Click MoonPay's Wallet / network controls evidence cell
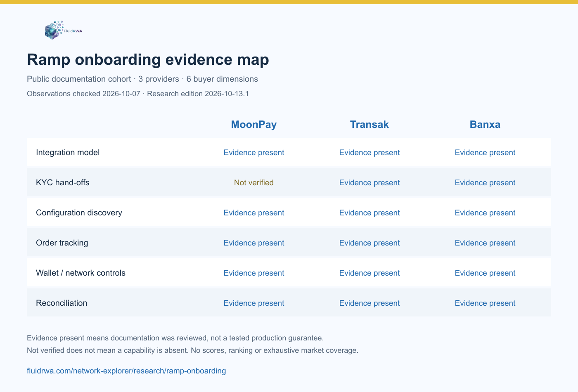Image resolution: width=578 pixels, height=392 pixels. (254, 273)
